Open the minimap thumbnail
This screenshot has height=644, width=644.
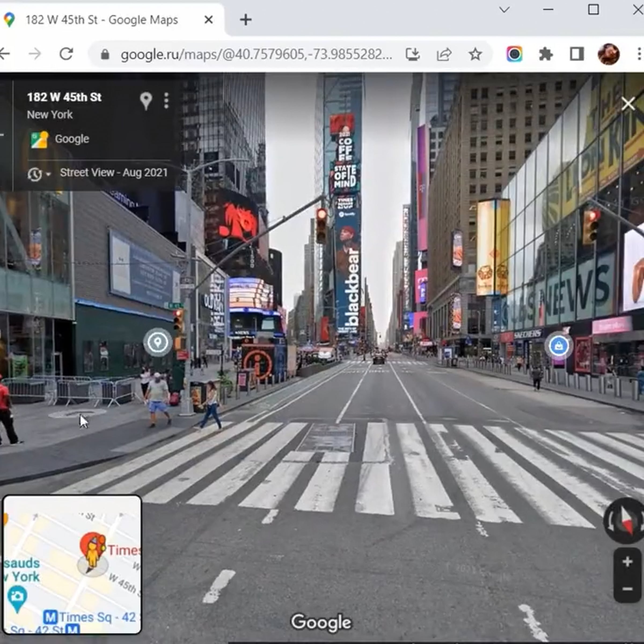coord(72,564)
